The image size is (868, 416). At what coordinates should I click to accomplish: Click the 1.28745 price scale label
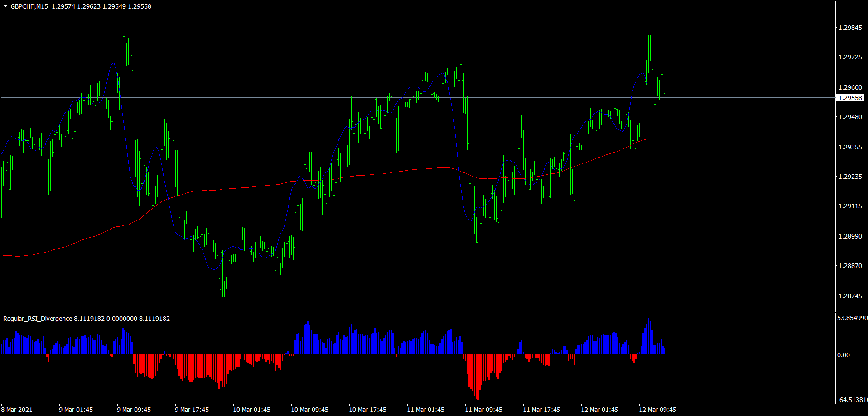point(850,296)
